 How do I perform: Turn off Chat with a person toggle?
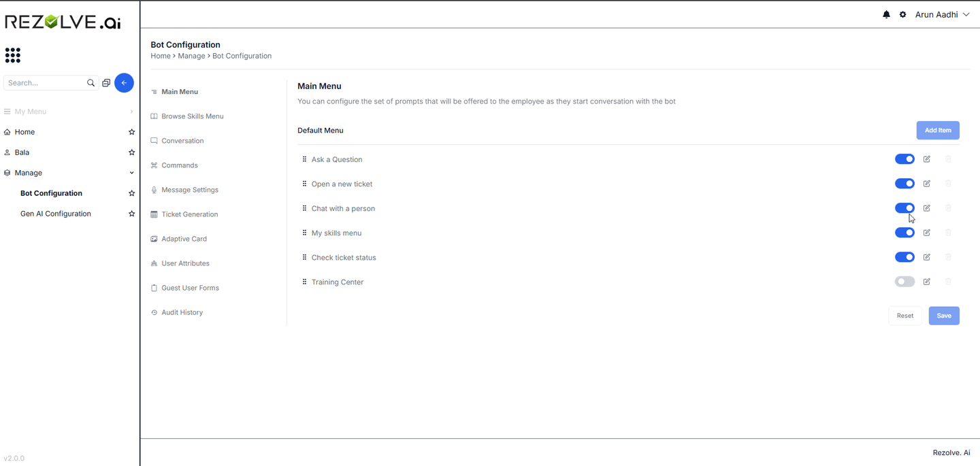pos(904,208)
